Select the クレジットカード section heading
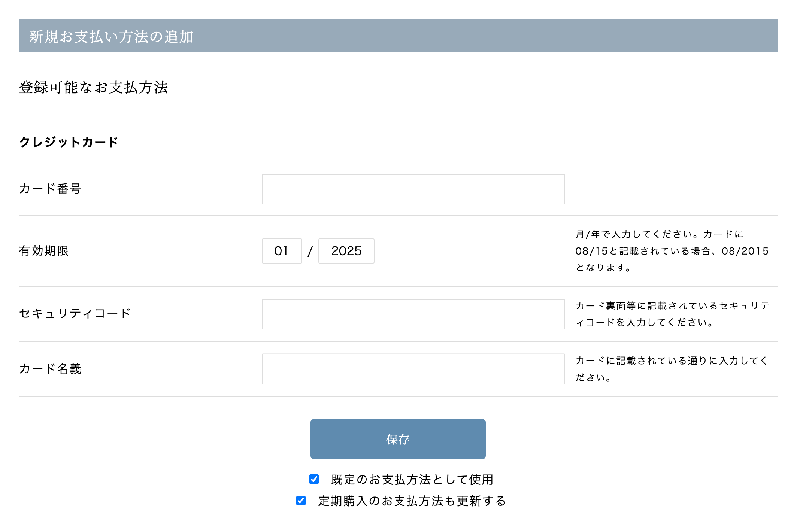Viewport: 797px width, 532px height. 69,142
